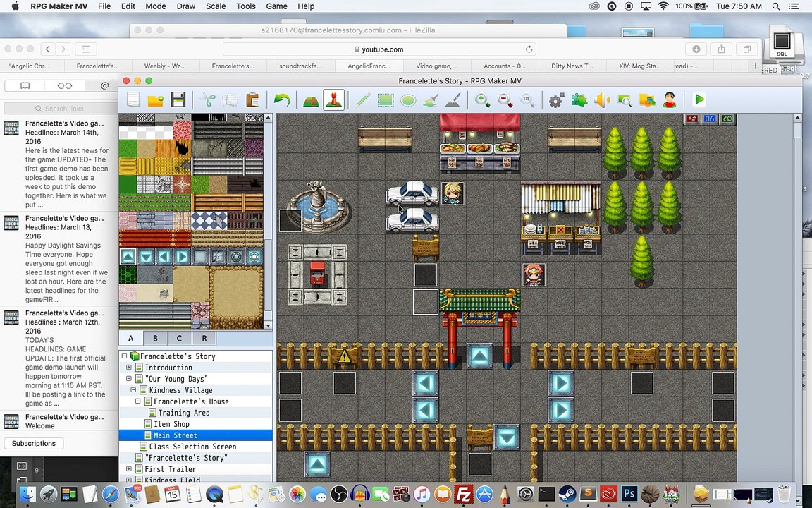Click the New Project icon in RPG Maker toolbar

point(133,99)
